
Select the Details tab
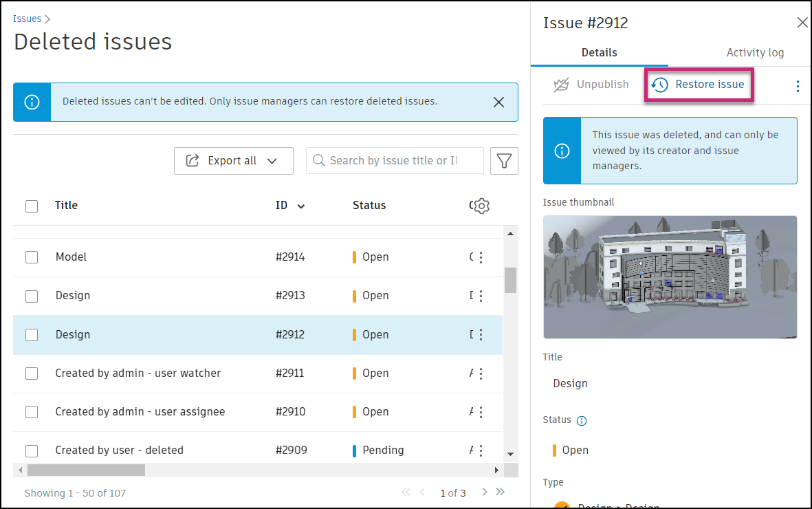tap(599, 52)
